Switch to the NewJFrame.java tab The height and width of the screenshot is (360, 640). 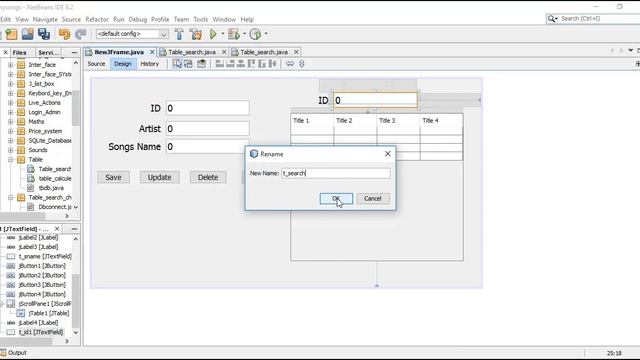[x=119, y=52]
